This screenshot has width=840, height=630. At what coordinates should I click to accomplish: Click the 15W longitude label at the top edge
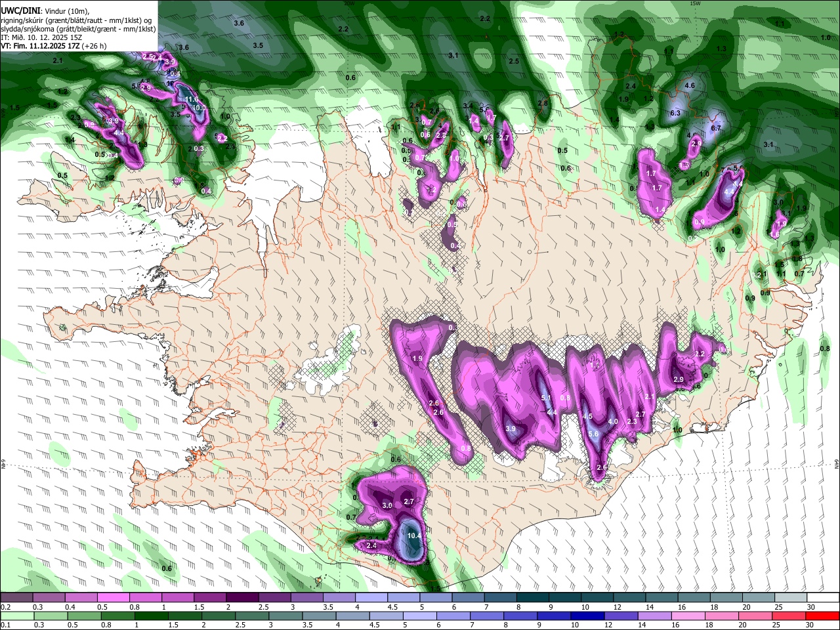(x=695, y=3)
